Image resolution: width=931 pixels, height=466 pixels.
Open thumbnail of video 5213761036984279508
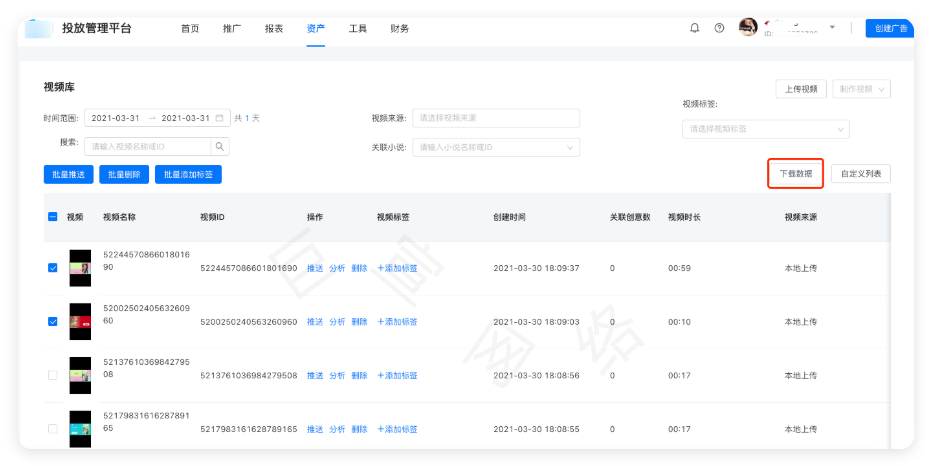(x=80, y=375)
